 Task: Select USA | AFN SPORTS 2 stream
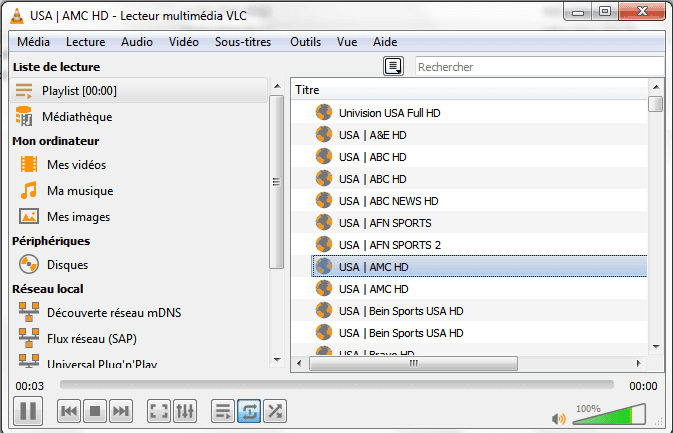pyautogui.click(x=469, y=245)
